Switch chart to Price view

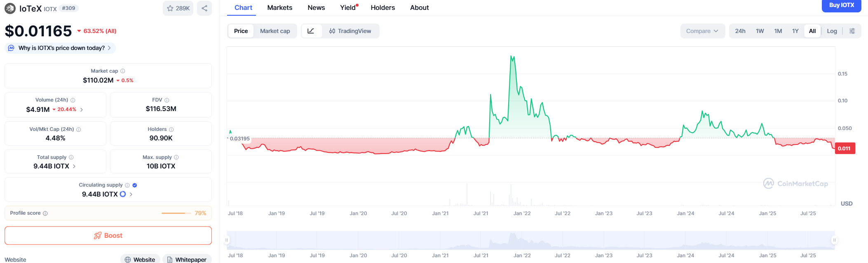tap(241, 31)
